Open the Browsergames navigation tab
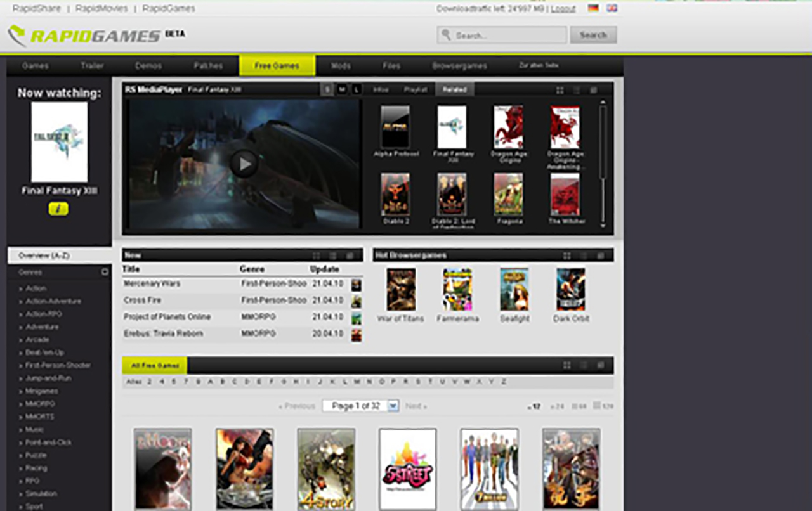 (460, 66)
